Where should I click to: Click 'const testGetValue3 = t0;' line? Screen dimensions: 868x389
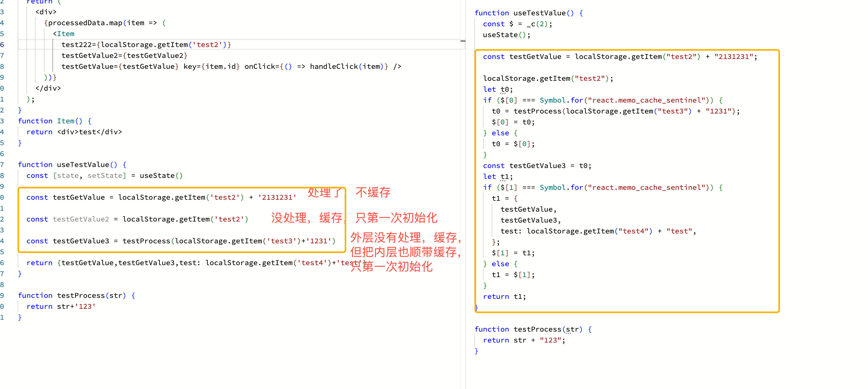pyautogui.click(x=537, y=166)
